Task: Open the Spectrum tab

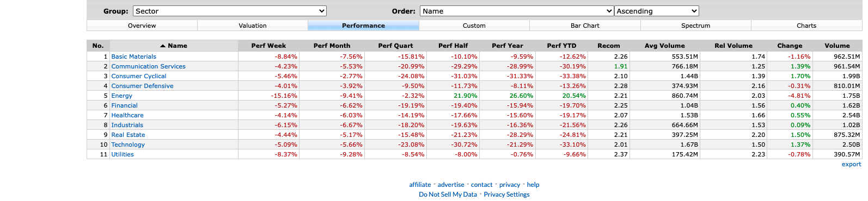Action: (x=695, y=26)
